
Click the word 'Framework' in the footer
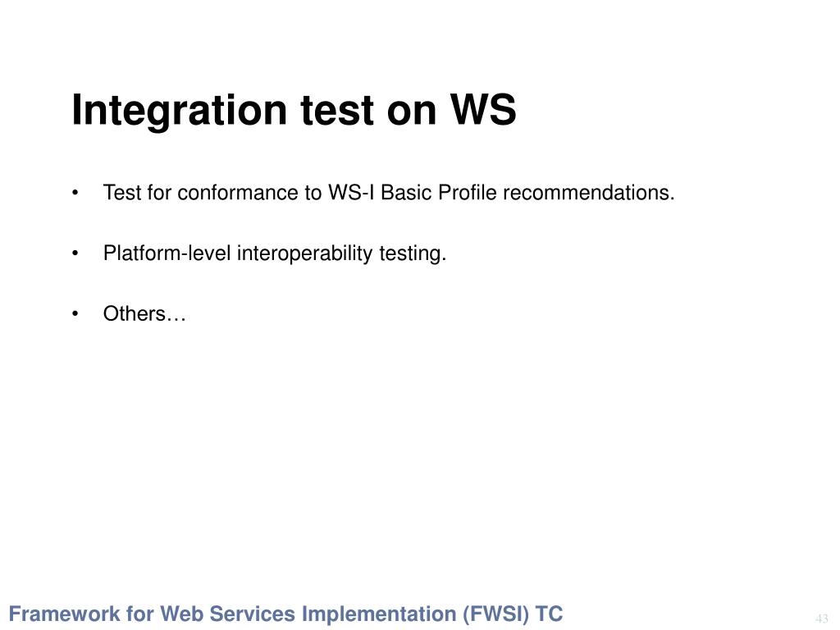point(64,614)
